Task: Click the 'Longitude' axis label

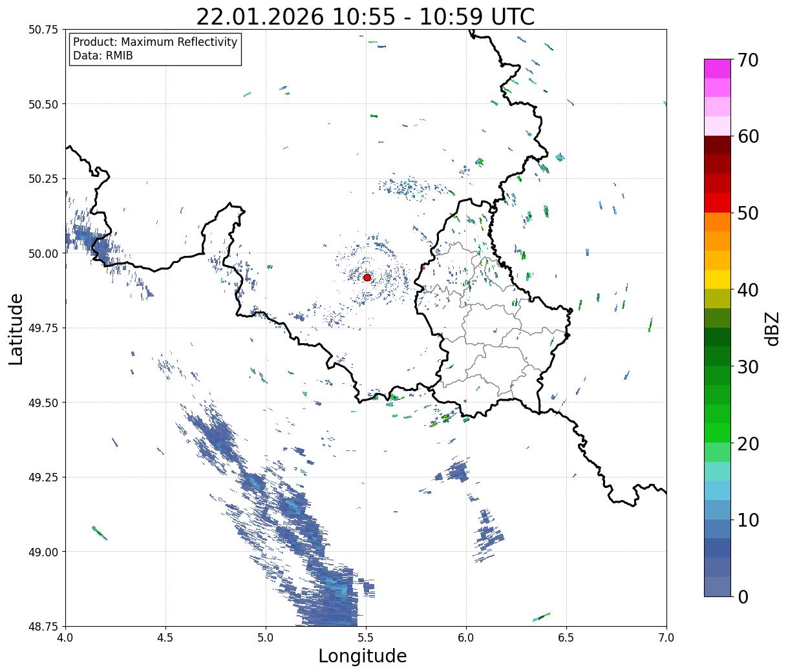Action: pyautogui.click(x=363, y=656)
